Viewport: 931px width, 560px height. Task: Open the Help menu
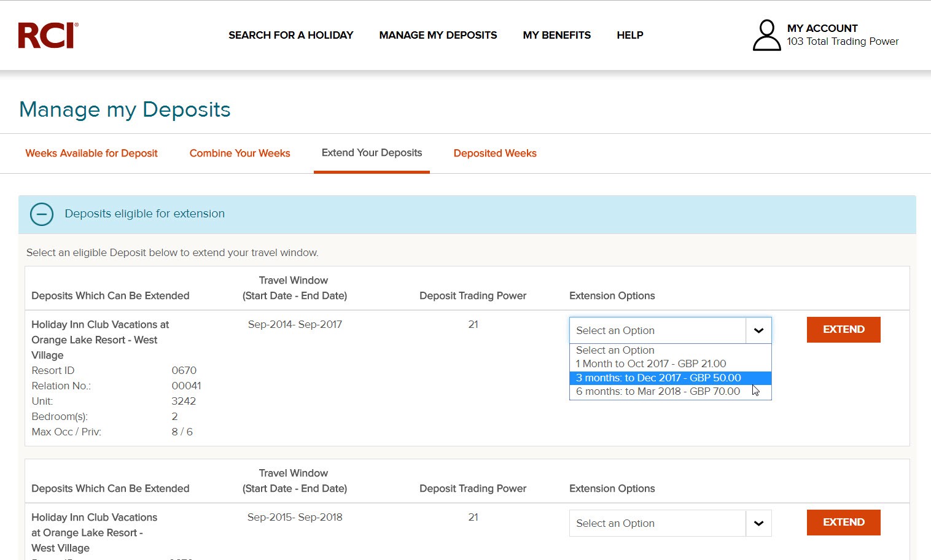630,35
